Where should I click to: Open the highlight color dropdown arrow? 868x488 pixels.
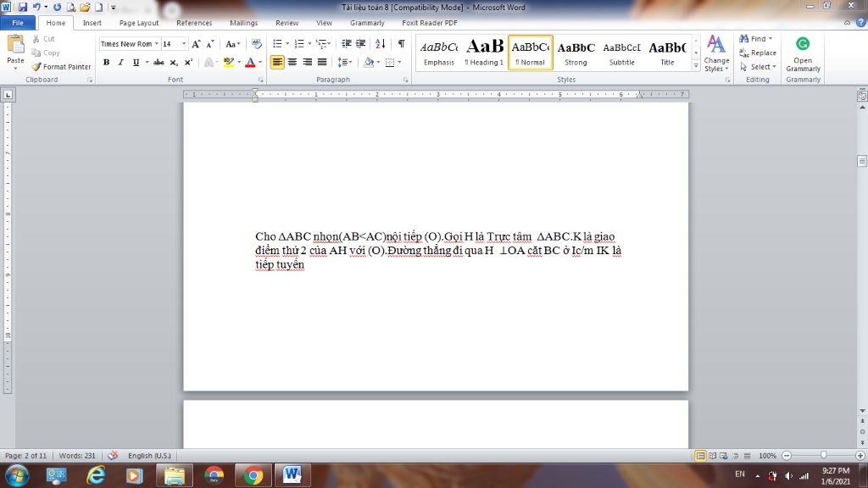[239, 63]
